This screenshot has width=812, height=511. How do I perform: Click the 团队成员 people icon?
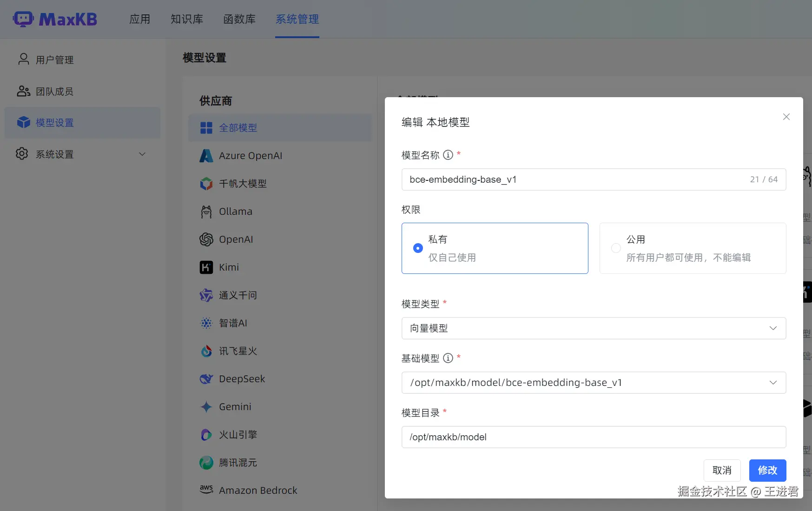[x=23, y=91]
